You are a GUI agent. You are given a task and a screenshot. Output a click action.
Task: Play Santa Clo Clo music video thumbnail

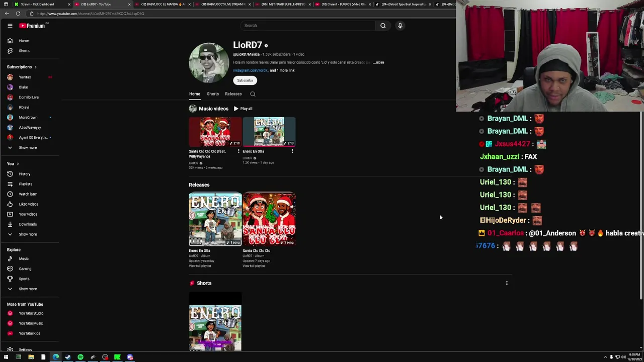pyautogui.click(x=215, y=132)
